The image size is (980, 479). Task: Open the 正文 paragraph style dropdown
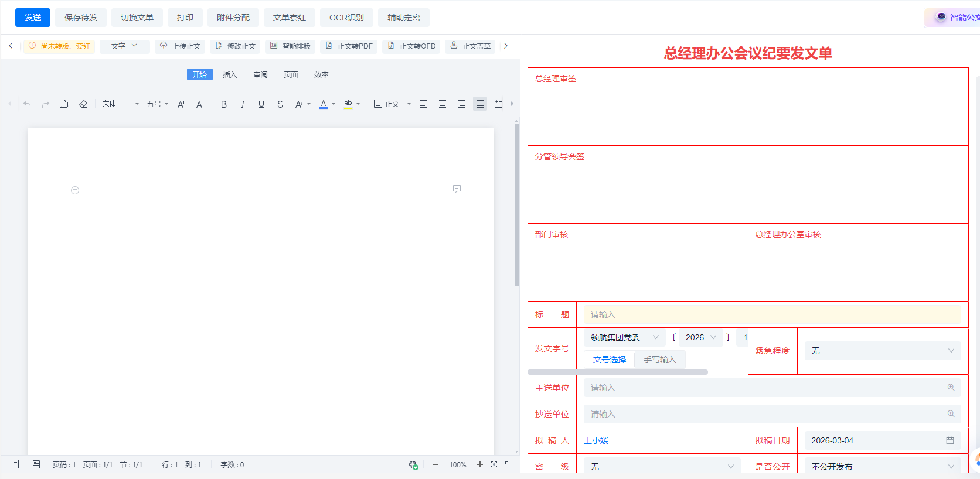pyautogui.click(x=392, y=104)
